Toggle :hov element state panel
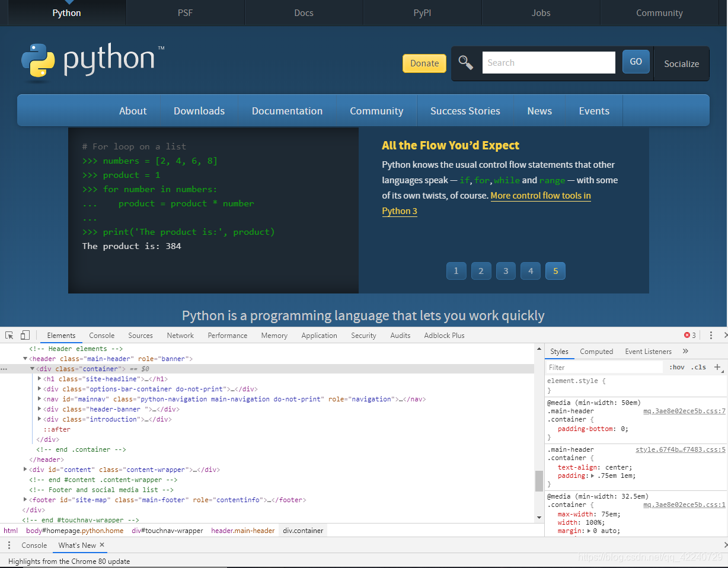 pyautogui.click(x=676, y=367)
